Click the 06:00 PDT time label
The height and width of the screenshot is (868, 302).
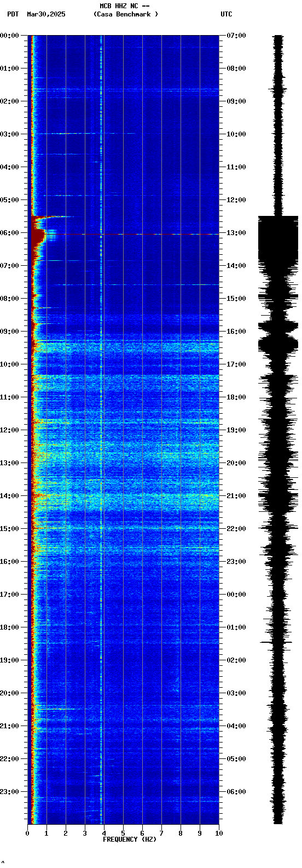[9, 233]
